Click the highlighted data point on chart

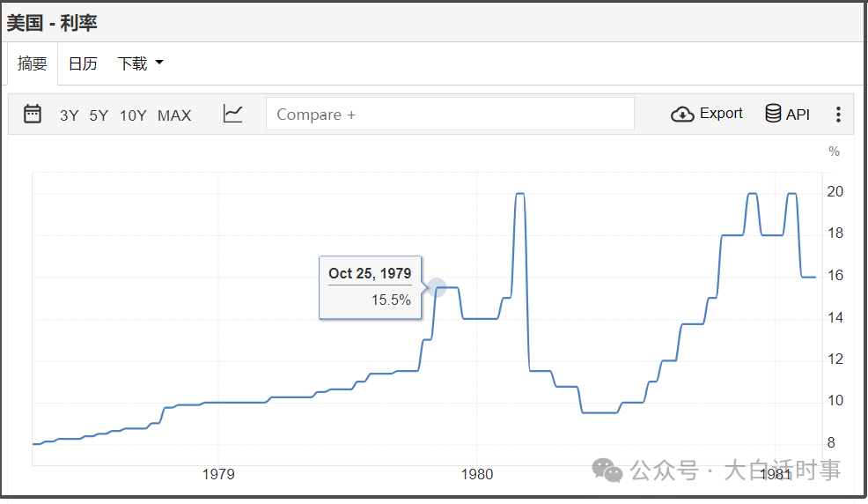(437, 286)
